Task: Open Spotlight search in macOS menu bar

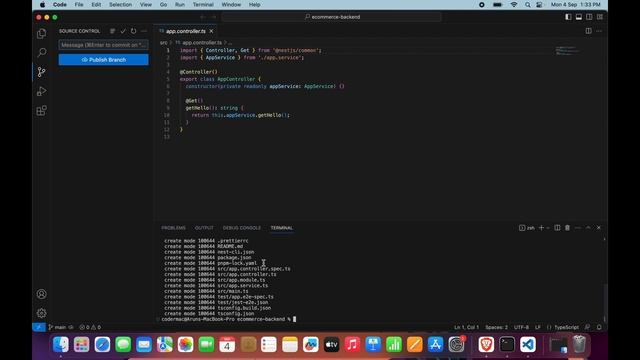Action: [528, 4]
